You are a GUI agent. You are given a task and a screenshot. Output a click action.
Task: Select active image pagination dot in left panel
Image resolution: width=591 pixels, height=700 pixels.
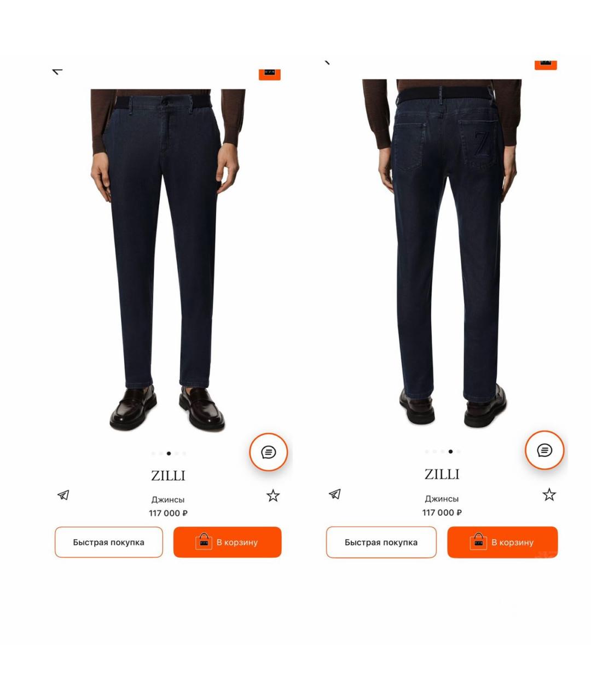169,453
